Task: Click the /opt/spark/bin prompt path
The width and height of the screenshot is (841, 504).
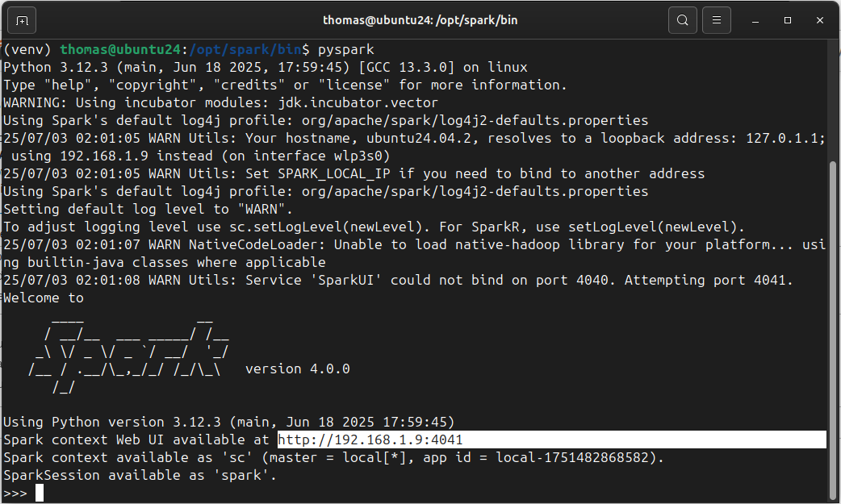Action: 245,49
